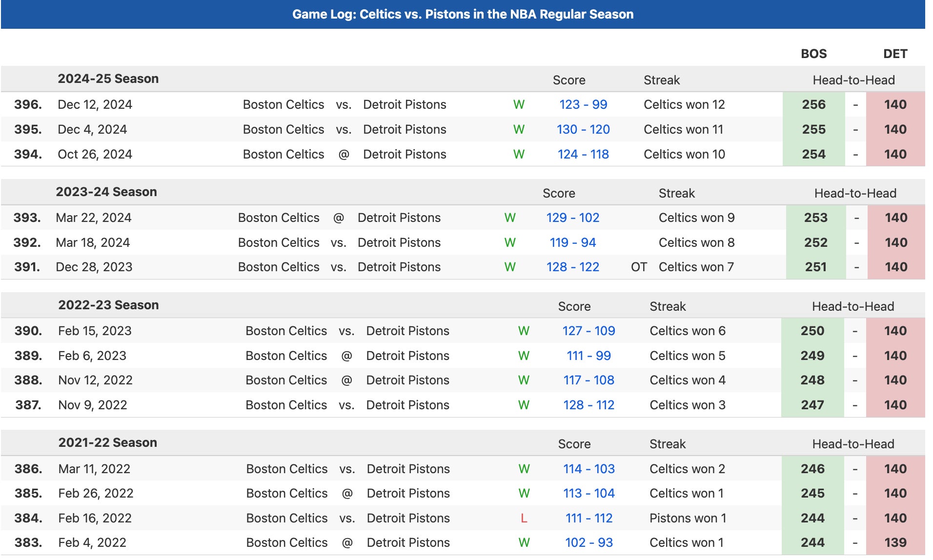Click the 2024-25 Season header

108,79
